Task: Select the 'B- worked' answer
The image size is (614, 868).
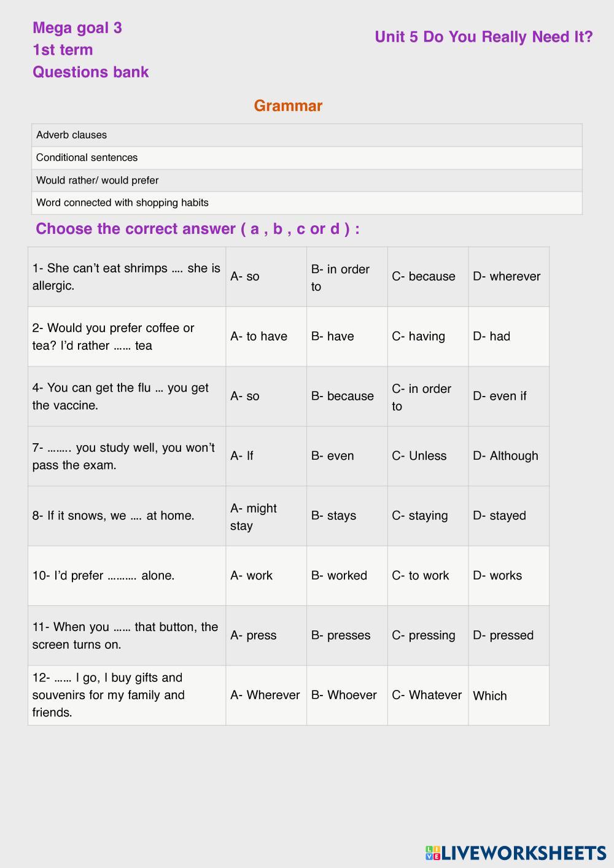Action: [x=339, y=575]
